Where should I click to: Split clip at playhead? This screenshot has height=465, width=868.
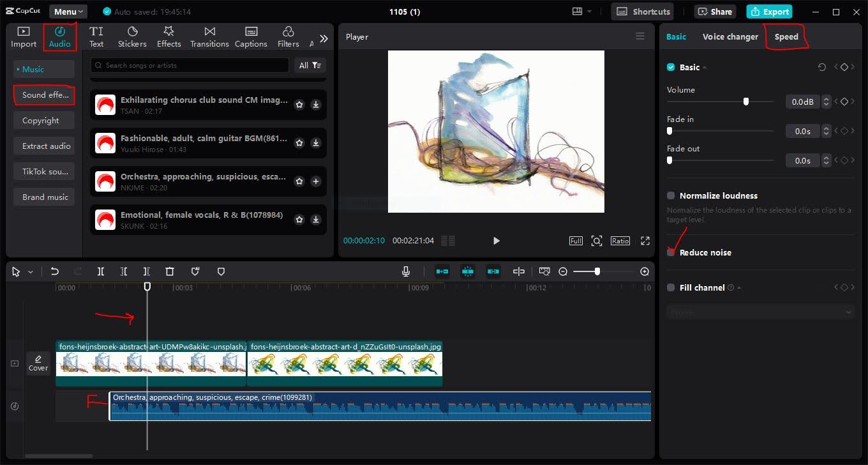pos(101,271)
